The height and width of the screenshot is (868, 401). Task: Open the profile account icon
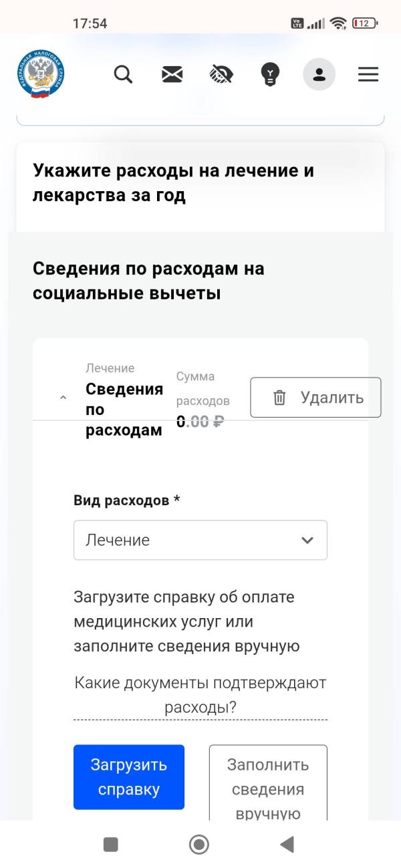coord(319,74)
